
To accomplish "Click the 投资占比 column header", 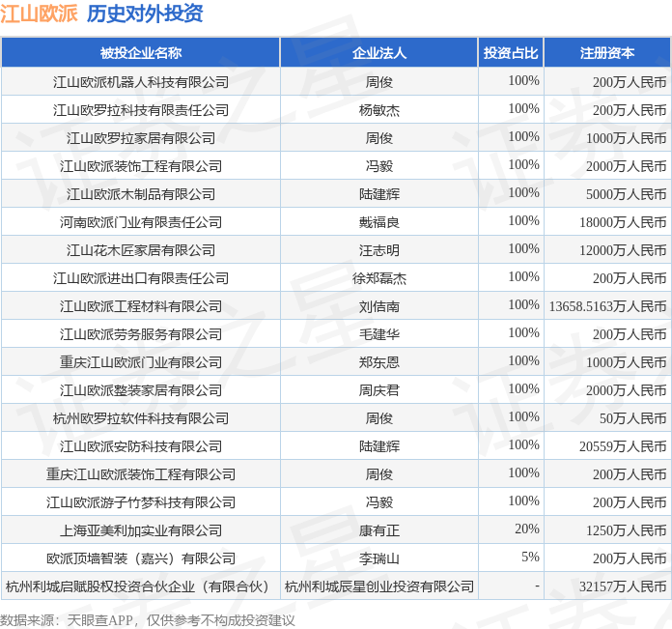I will click(511, 53).
